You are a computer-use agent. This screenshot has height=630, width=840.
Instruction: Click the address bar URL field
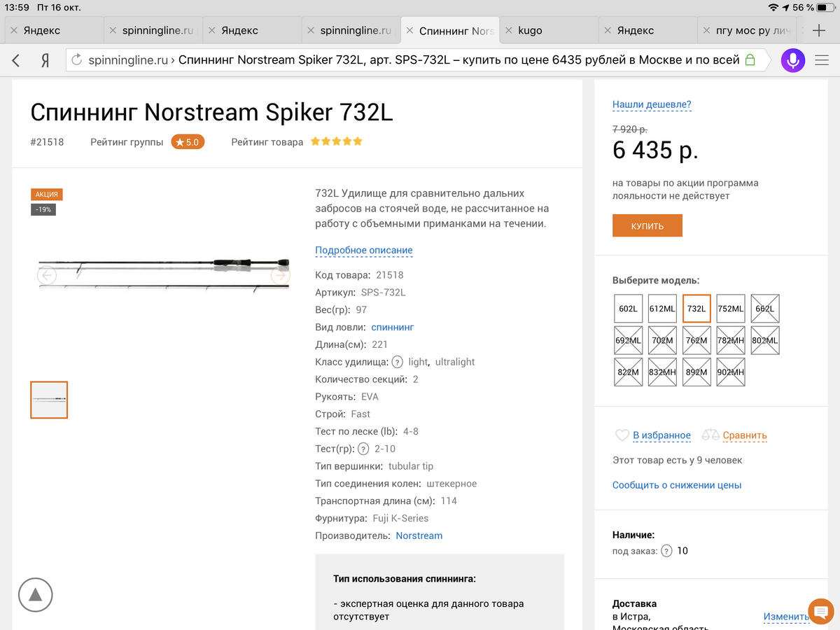[x=413, y=60]
